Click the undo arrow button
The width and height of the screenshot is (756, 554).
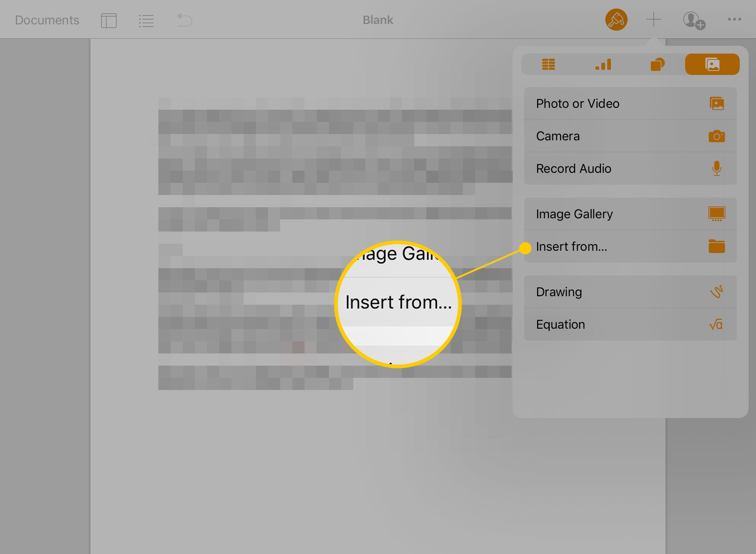(185, 19)
